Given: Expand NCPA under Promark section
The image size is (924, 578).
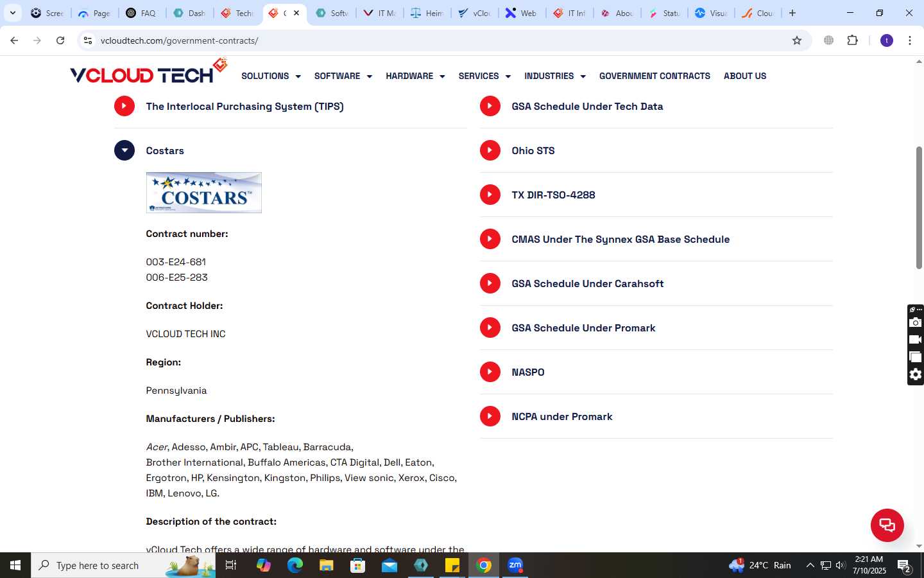Looking at the screenshot, I should click(490, 416).
